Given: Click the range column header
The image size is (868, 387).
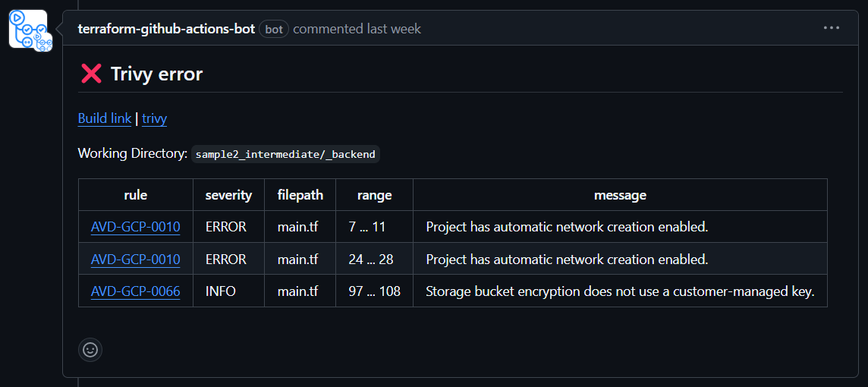Looking at the screenshot, I should (x=374, y=195).
